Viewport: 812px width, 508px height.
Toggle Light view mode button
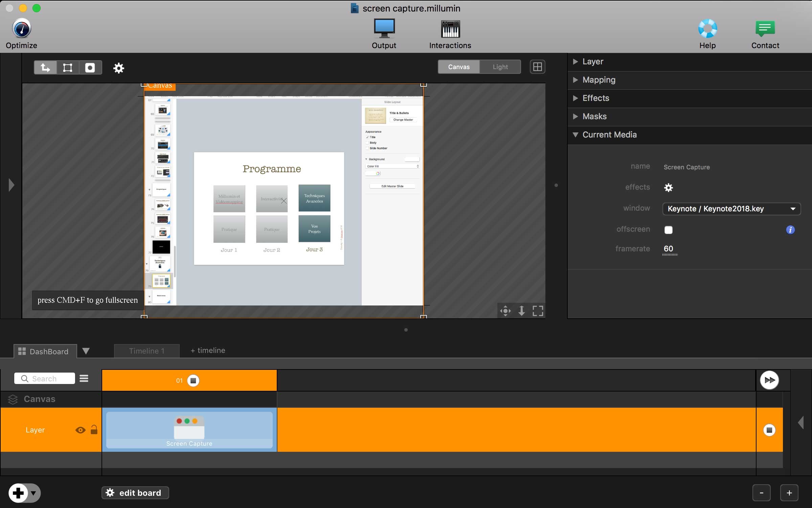500,67
